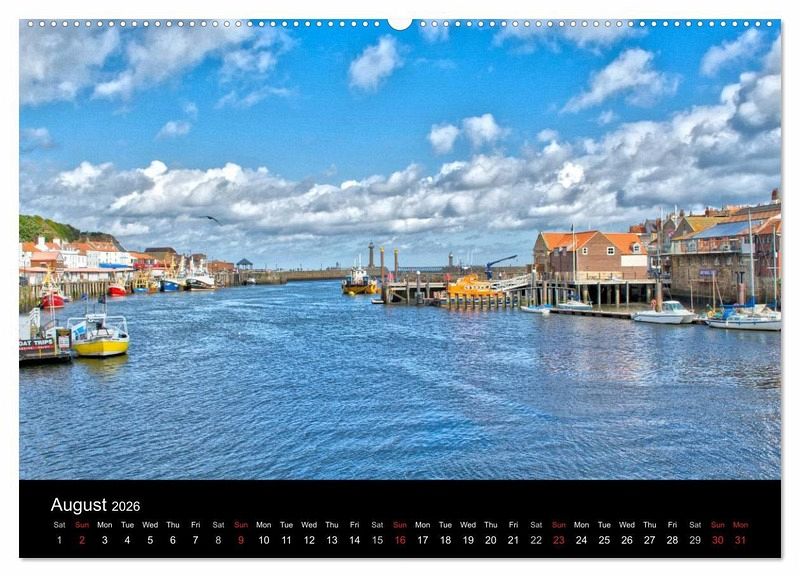
Task: Select date 28 under Fri
Action: pyautogui.click(x=672, y=540)
